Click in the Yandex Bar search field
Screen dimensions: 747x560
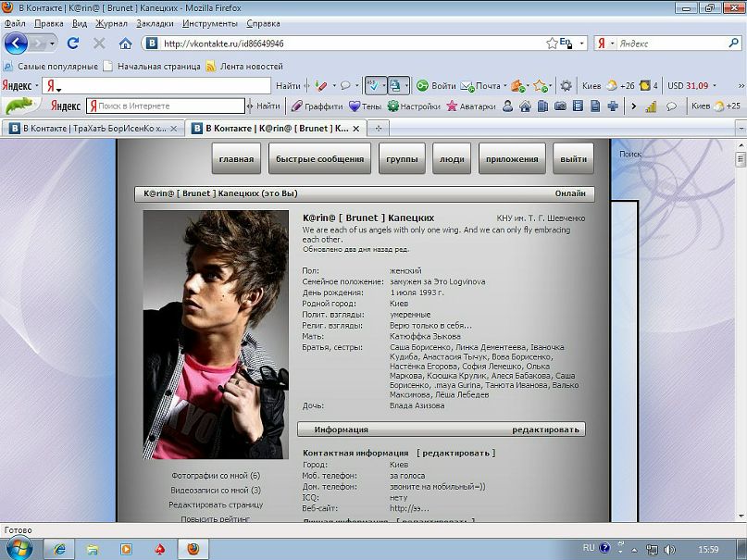click(156, 86)
